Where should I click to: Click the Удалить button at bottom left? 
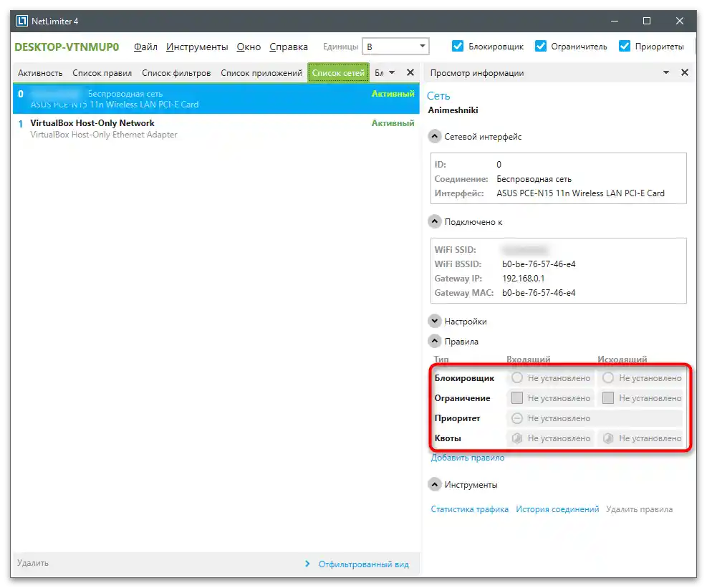(x=33, y=562)
